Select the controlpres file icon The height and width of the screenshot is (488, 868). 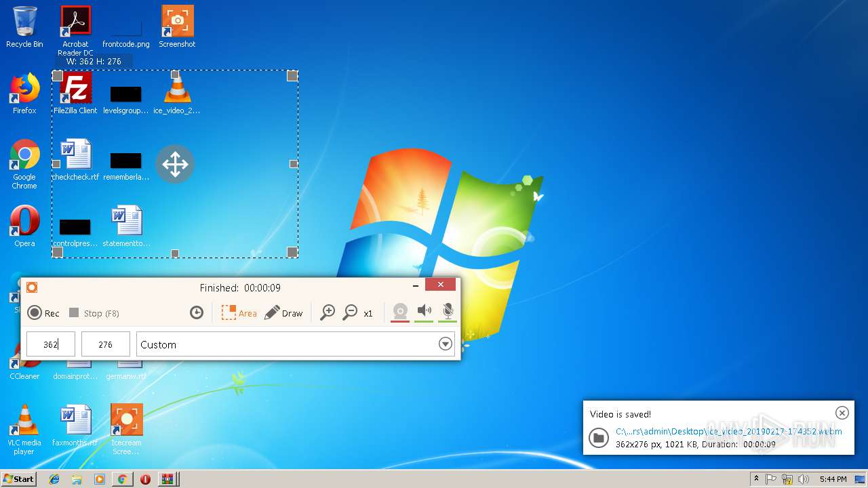(x=75, y=231)
